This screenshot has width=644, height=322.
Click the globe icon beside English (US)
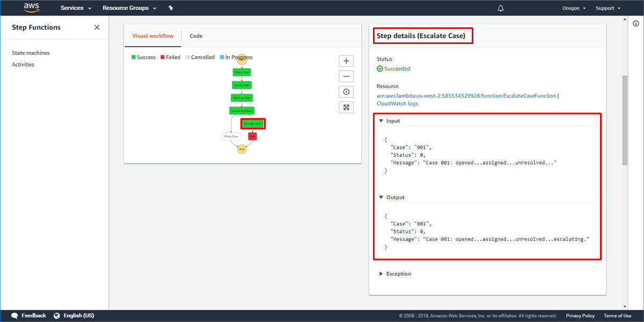56,316
